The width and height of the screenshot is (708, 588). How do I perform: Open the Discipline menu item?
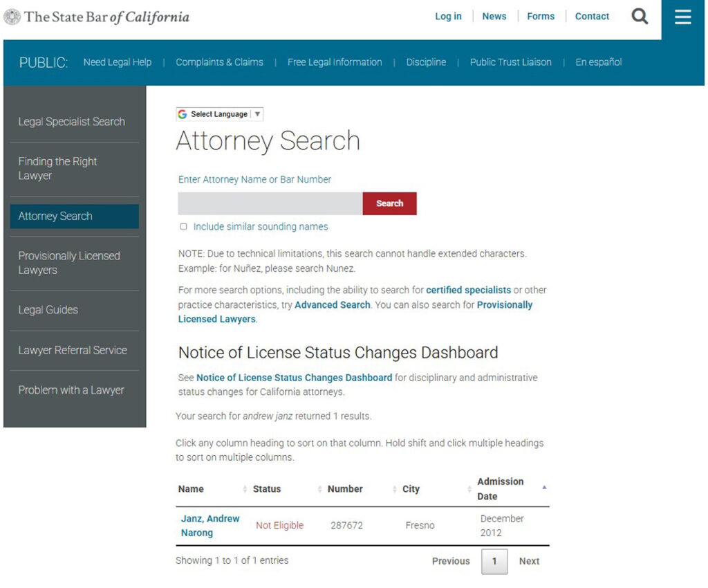[x=426, y=62]
